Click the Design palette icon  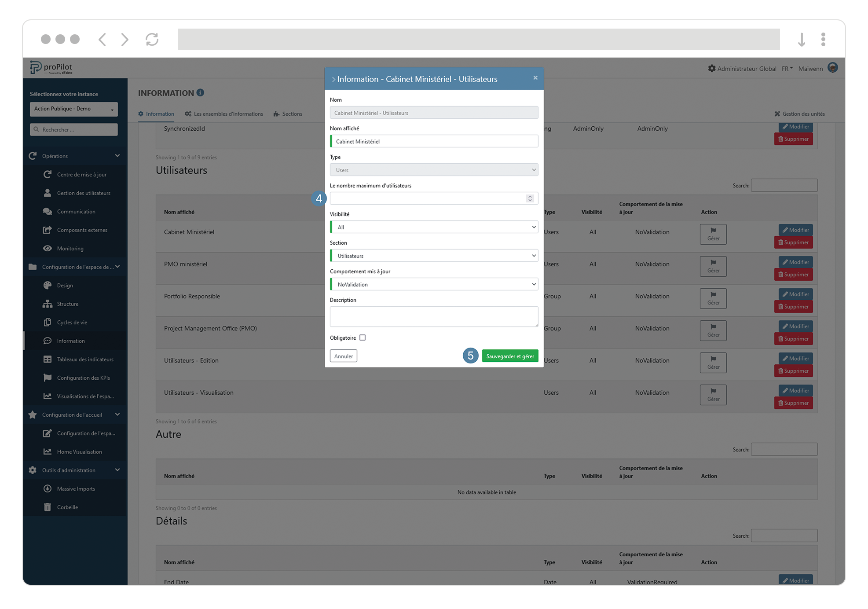click(48, 285)
